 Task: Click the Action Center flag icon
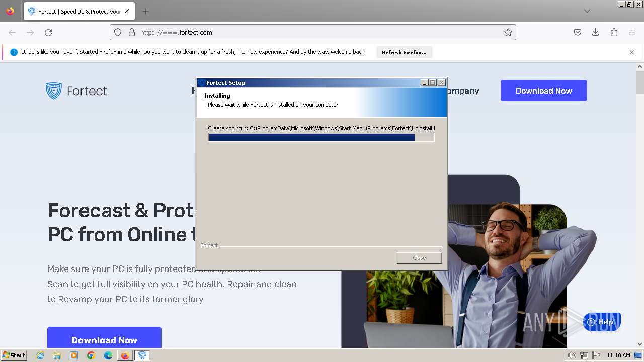pos(596,355)
